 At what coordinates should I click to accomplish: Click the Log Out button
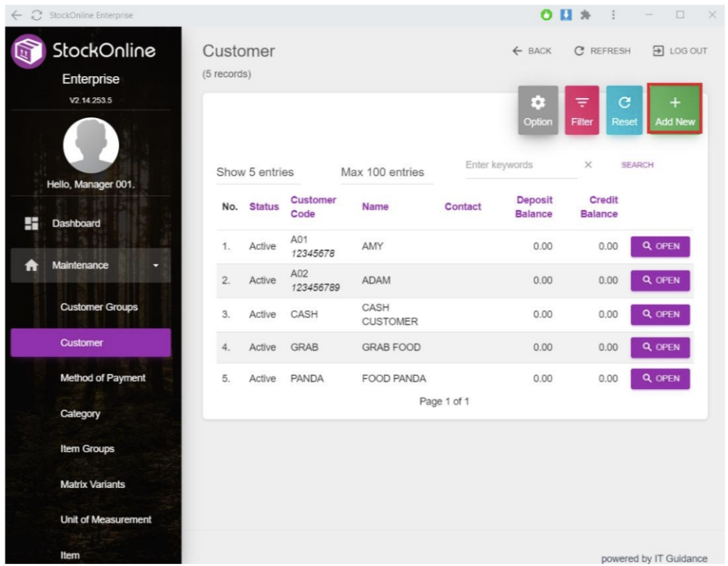[680, 51]
